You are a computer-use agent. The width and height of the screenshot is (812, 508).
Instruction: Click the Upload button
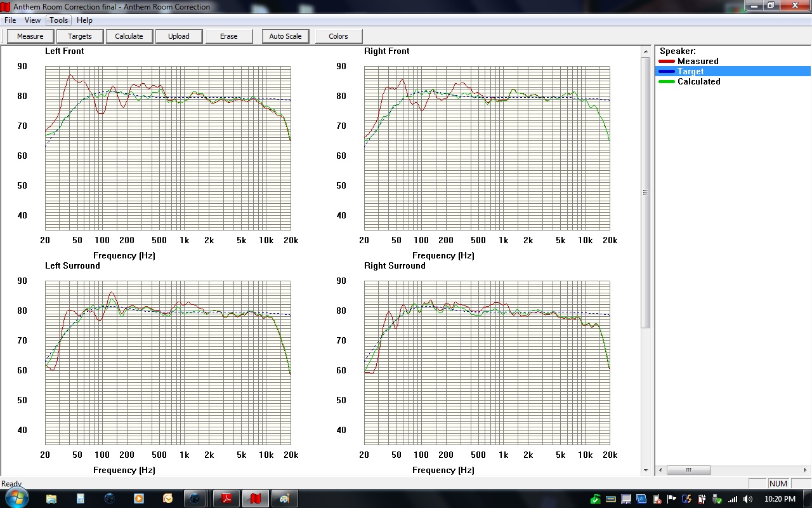(179, 36)
